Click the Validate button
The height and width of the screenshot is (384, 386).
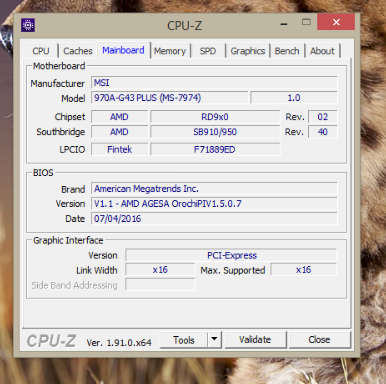(255, 340)
